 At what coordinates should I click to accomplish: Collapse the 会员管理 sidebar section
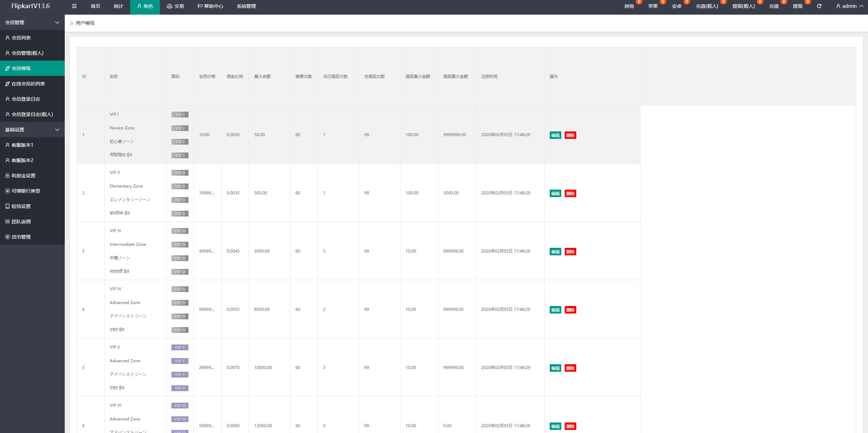[x=32, y=22]
